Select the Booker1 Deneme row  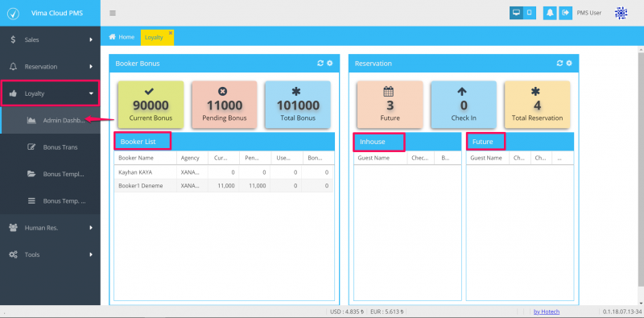click(x=224, y=186)
